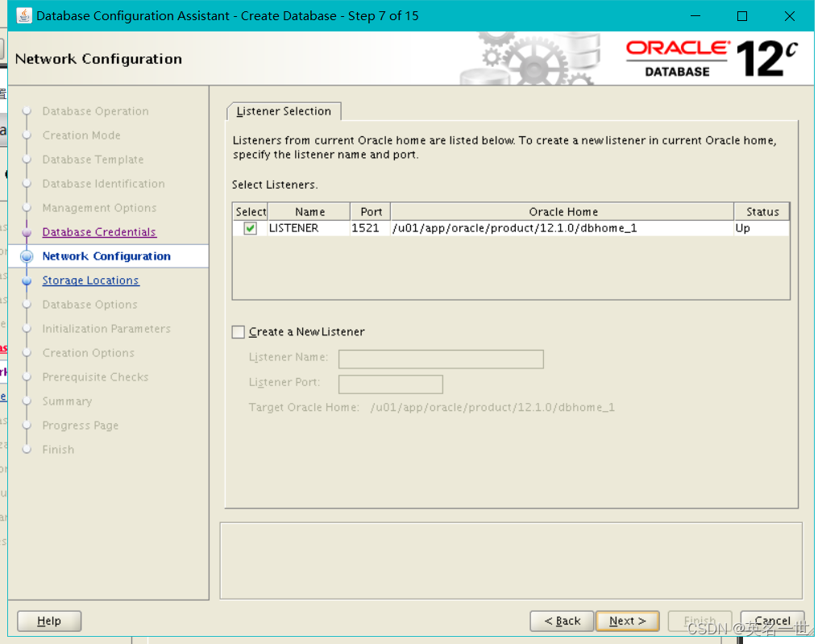Open the Listener Selection tab
822x644 pixels.
point(284,111)
